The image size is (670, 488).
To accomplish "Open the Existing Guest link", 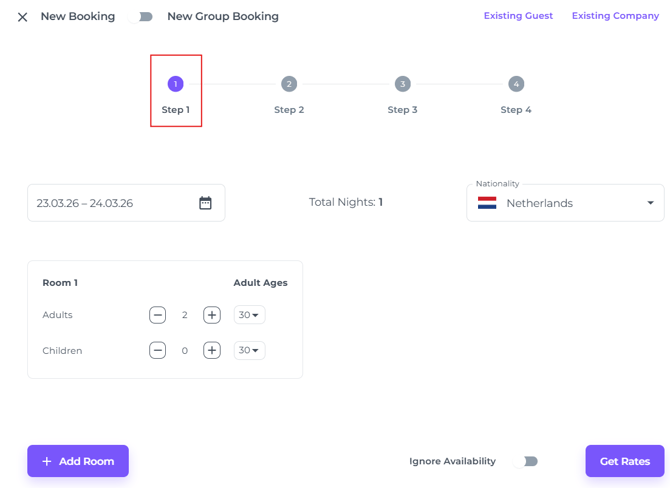I will (518, 16).
